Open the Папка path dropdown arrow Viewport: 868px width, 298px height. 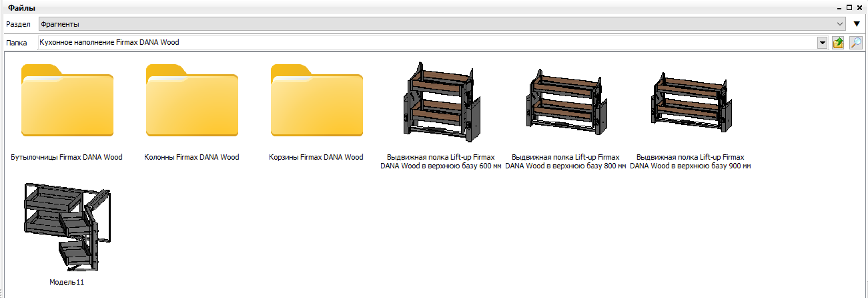pos(822,43)
